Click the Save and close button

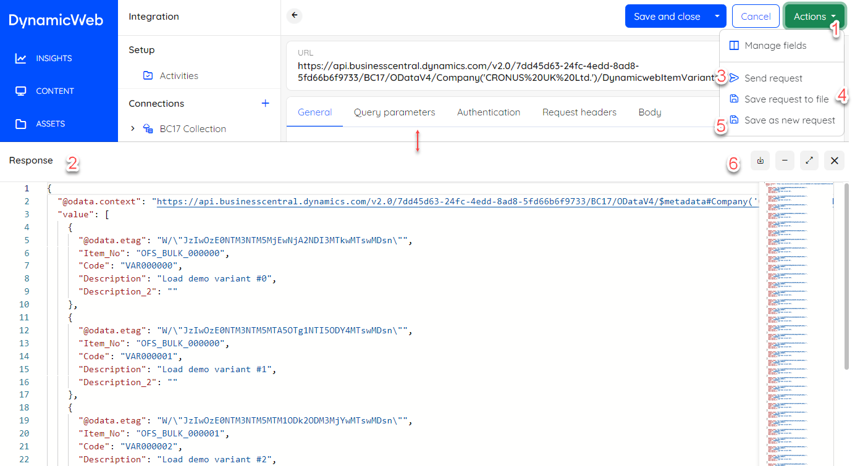coord(667,17)
